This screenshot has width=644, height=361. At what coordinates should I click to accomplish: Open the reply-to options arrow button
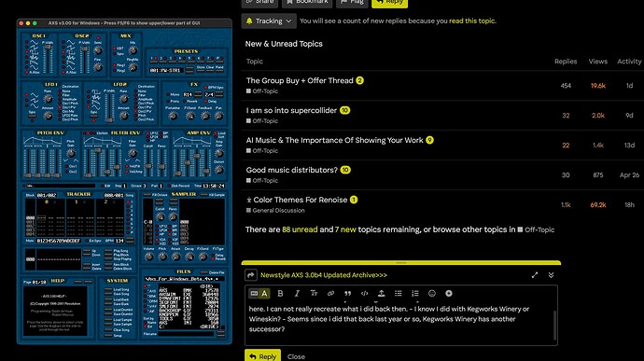point(251,275)
